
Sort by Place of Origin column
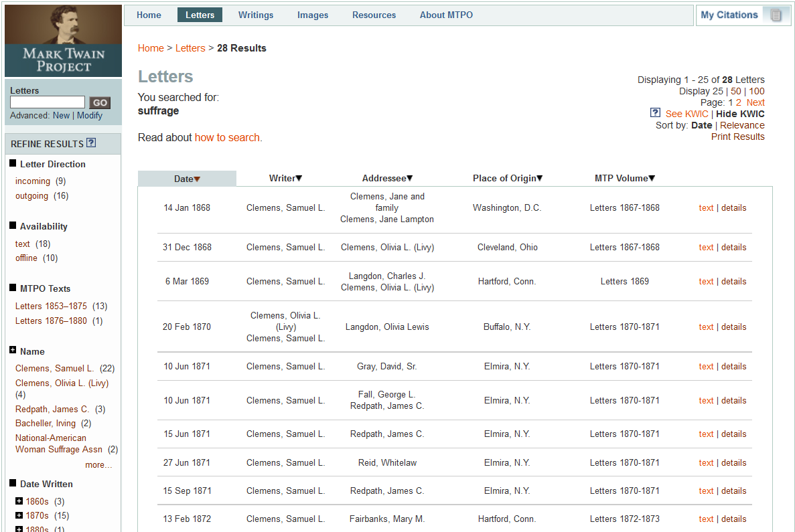[508, 179]
